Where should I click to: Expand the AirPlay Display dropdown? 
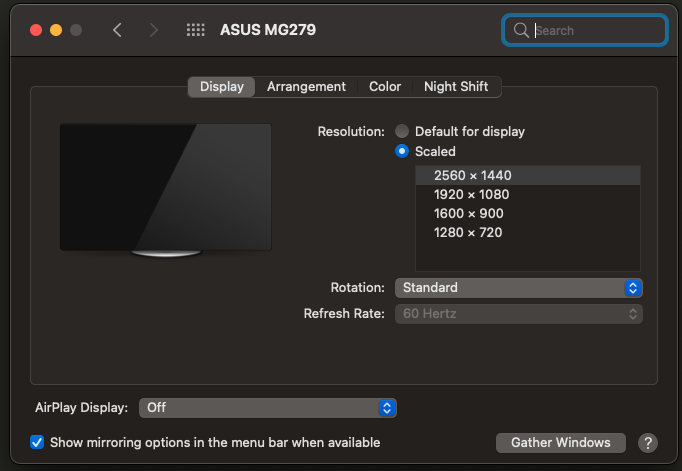pos(268,408)
